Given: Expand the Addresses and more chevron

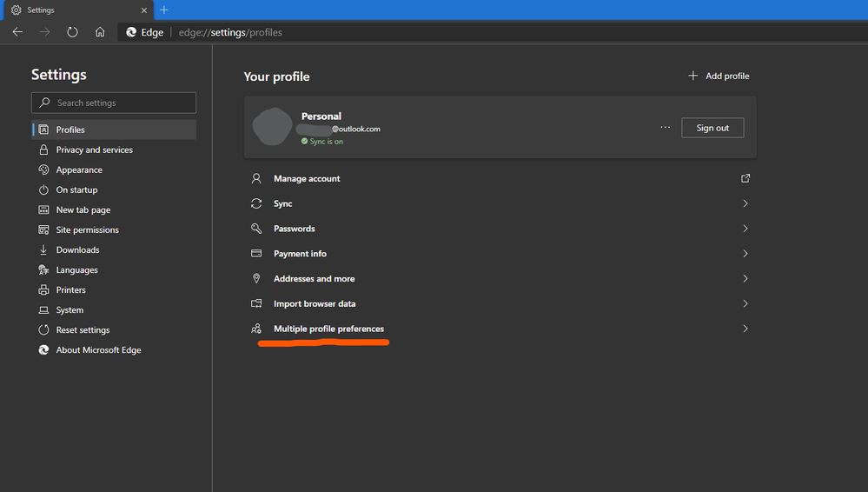Looking at the screenshot, I should click(x=745, y=279).
